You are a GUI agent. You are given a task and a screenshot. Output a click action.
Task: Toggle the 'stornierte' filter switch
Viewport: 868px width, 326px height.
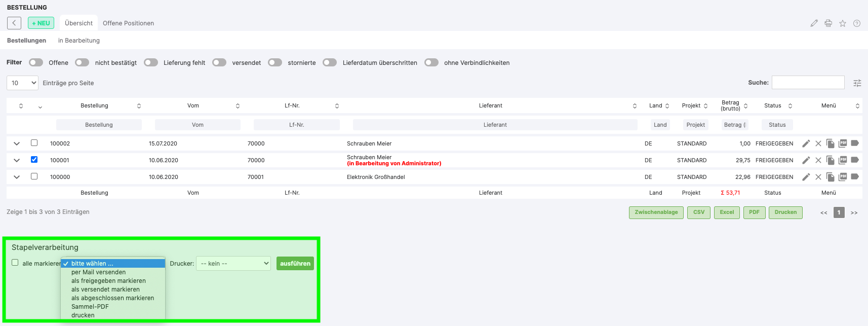tap(275, 62)
